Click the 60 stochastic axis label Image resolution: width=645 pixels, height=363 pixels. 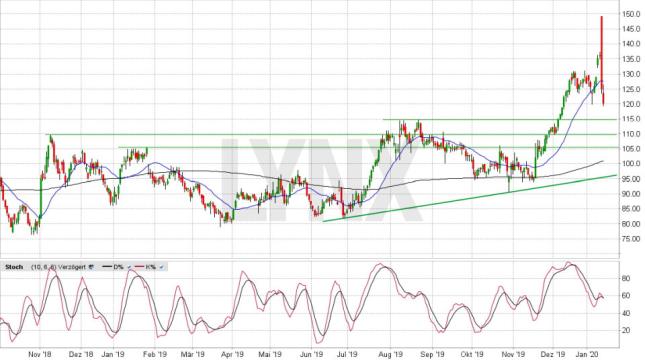[626, 296]
